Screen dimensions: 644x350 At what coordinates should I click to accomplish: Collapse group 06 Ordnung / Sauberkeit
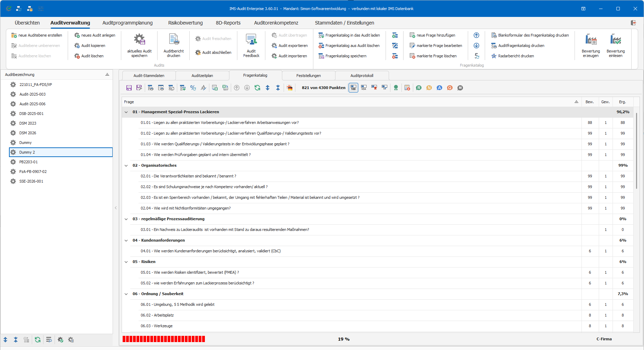point(126,294)
